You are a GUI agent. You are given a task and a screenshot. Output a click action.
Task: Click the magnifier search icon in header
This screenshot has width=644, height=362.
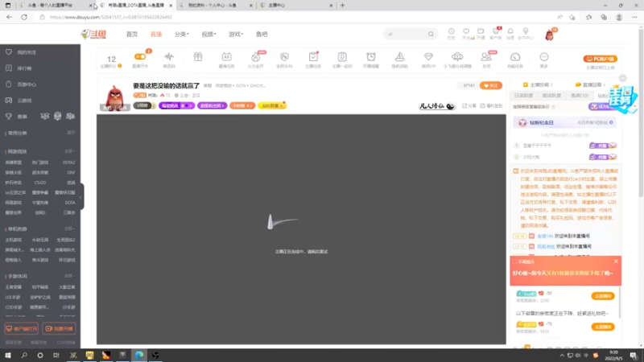431,34
